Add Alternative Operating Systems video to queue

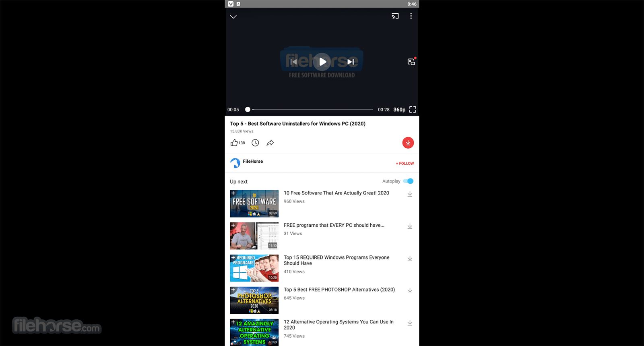coord(233,322)
